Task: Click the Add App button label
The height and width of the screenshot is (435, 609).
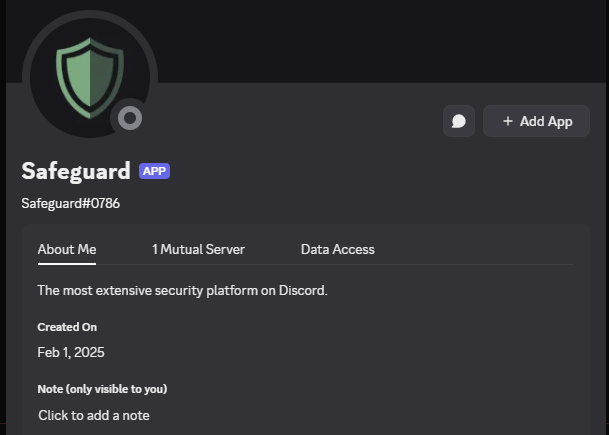Action: [x=546, y=122]
